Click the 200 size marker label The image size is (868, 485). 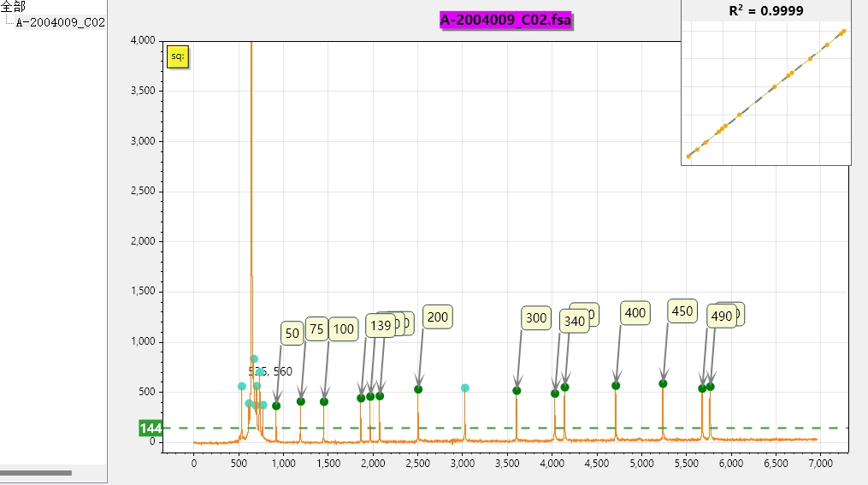[437, 317]
